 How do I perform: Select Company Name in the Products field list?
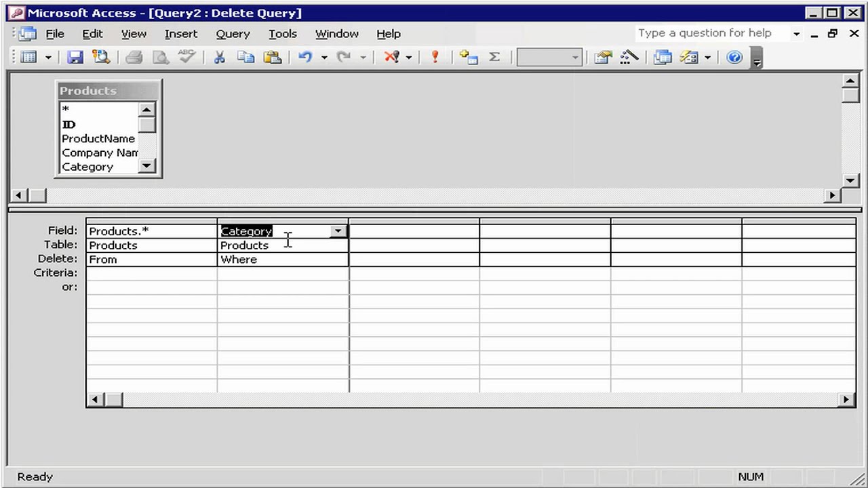98,152
